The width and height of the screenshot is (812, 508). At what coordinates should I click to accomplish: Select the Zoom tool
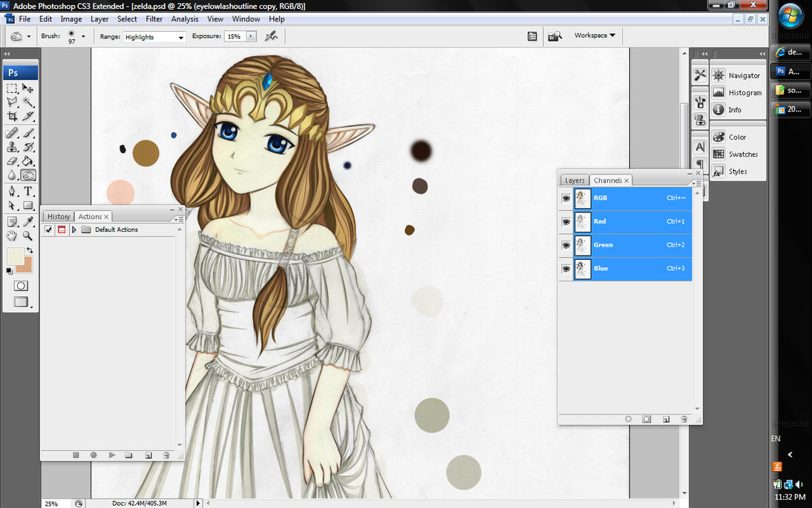pyautogui.click(x=28, y=236)
